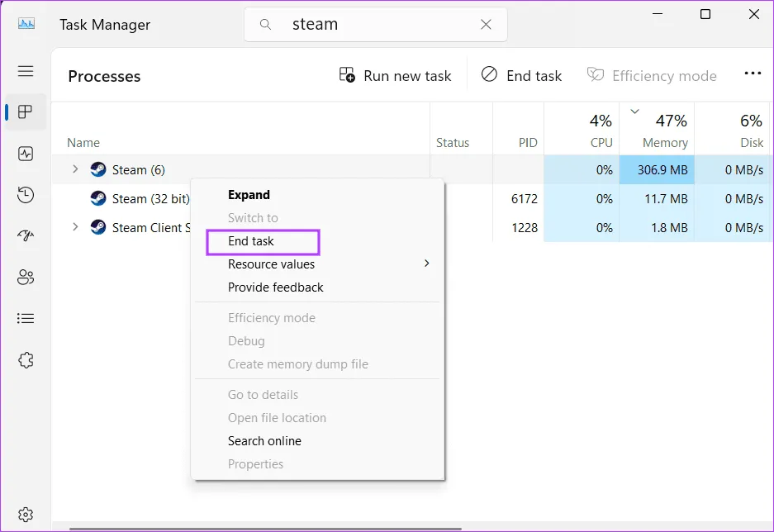774x532 pixels.
Task: Open the Startup apps page
Action: point(26,236)
